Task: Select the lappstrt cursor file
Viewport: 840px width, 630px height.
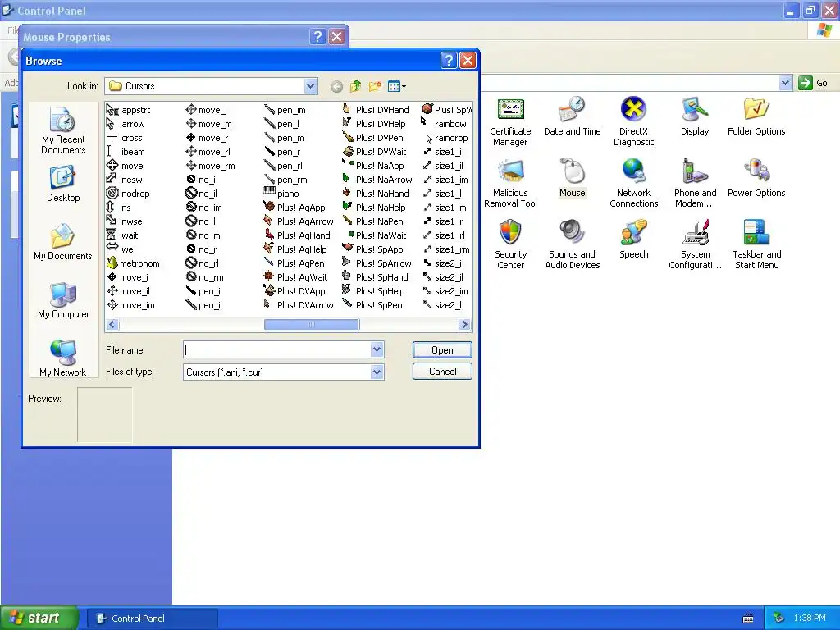Action: 129,110
